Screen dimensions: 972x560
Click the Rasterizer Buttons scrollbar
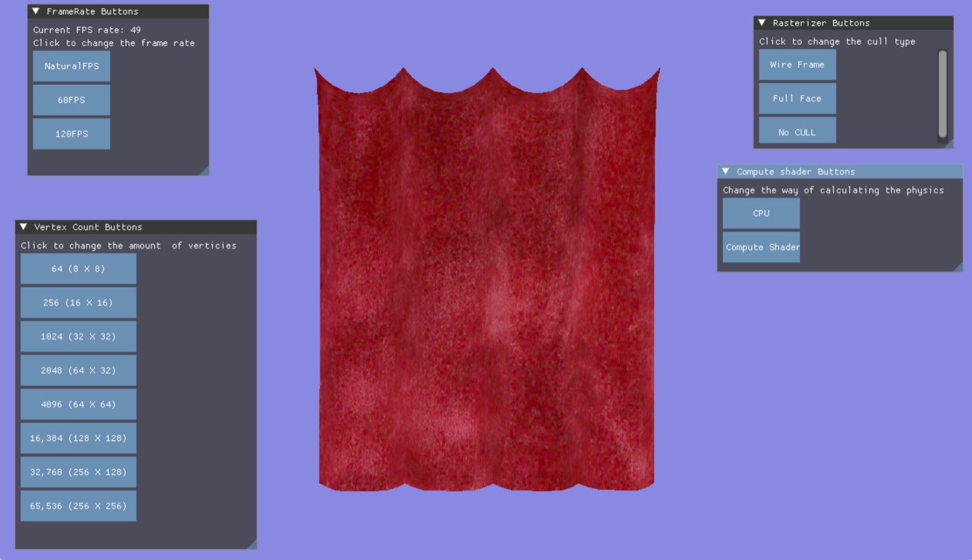click(942, 94)
